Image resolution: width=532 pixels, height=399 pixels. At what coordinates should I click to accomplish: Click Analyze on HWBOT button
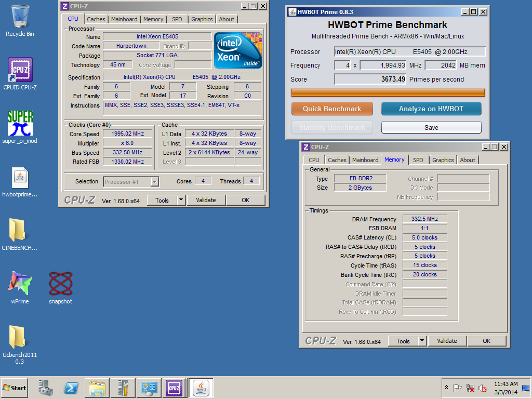coord(431,109)
